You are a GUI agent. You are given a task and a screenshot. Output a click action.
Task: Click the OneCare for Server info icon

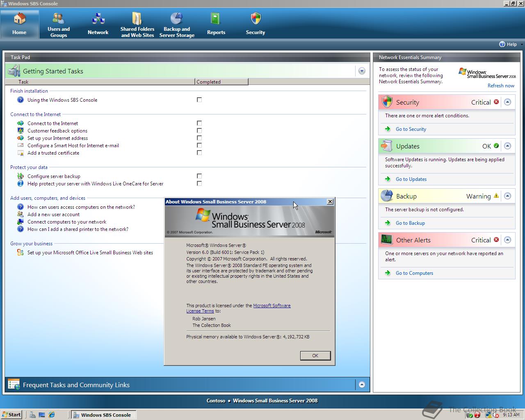coord(21,183)
